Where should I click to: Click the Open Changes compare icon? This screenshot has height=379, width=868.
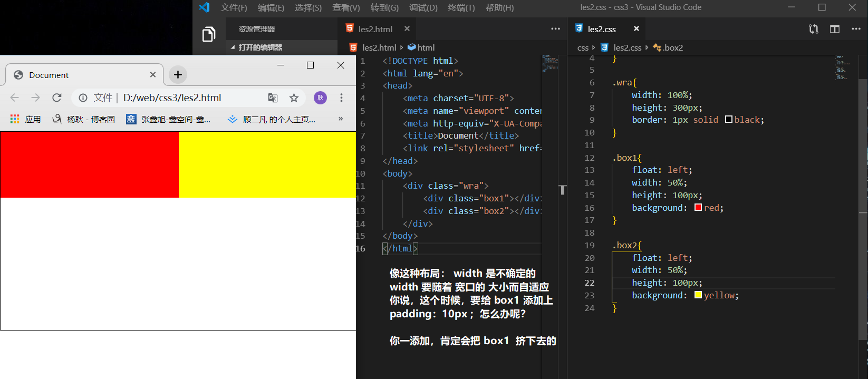tap(814, 29)
